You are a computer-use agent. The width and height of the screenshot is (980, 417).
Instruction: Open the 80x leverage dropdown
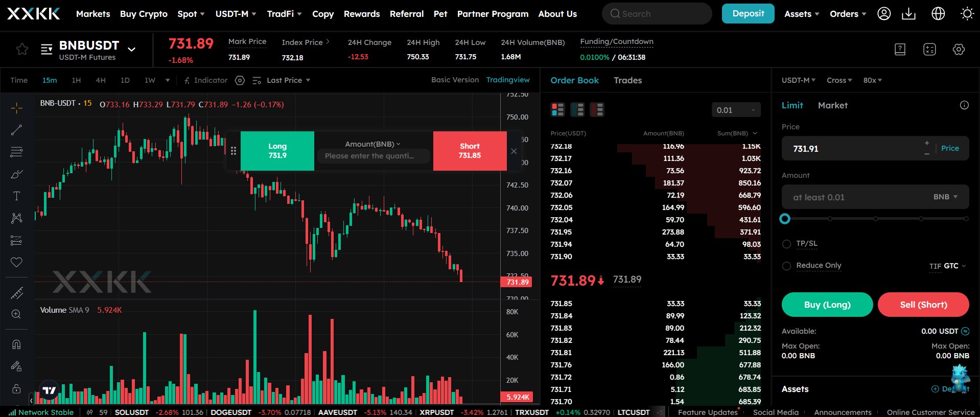click(x=872, y=80)
